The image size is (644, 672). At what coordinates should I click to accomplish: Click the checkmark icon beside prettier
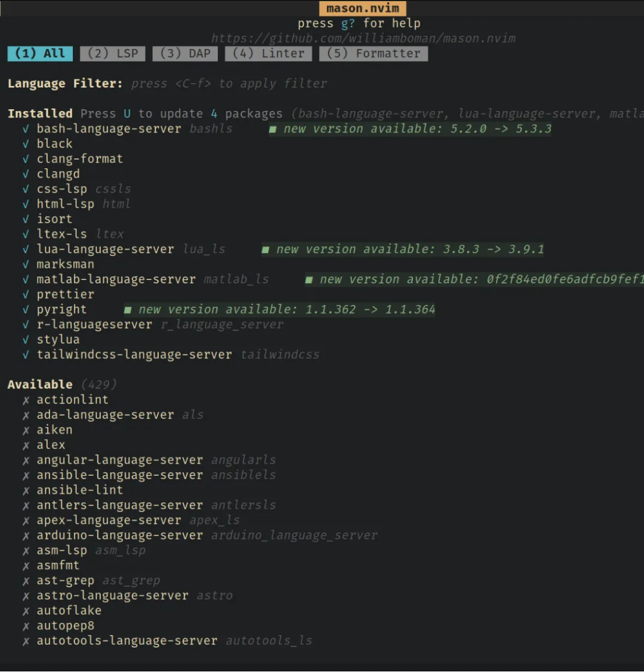coord(25,294)
